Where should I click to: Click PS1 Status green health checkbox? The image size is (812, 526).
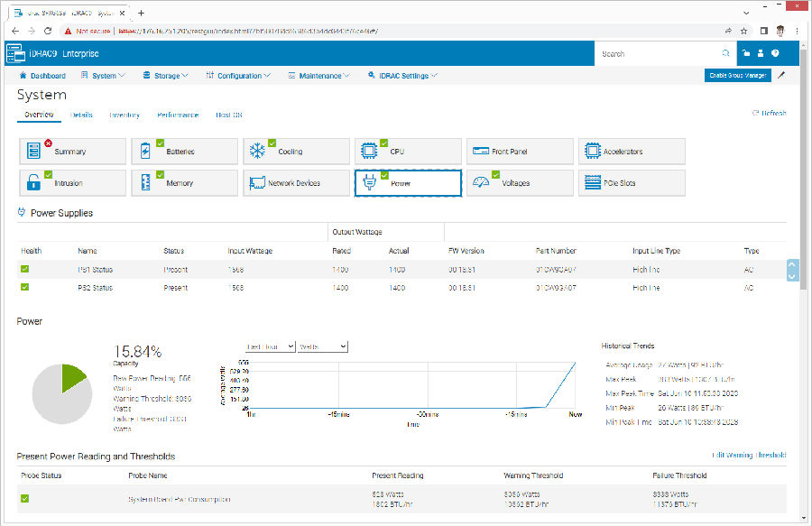point(25,269)
